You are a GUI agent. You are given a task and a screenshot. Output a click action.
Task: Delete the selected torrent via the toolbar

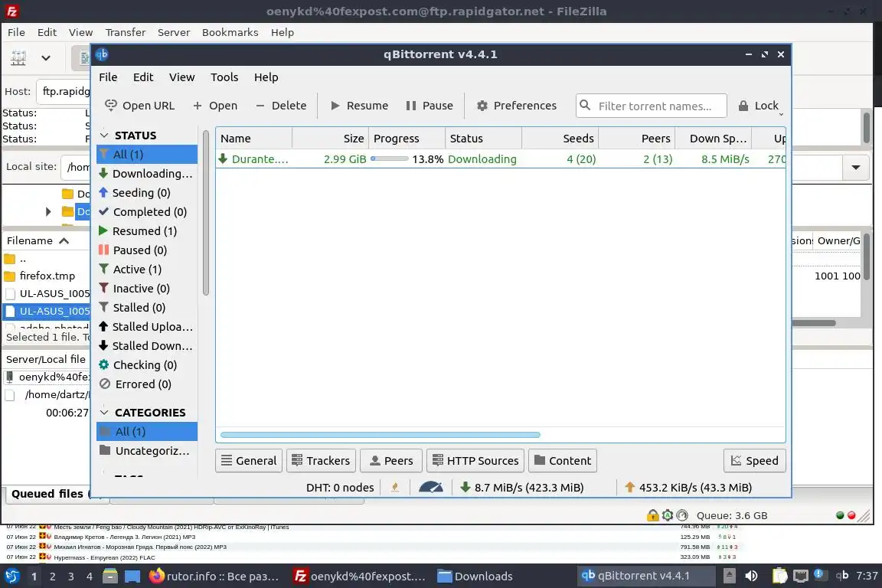point(281,106)
